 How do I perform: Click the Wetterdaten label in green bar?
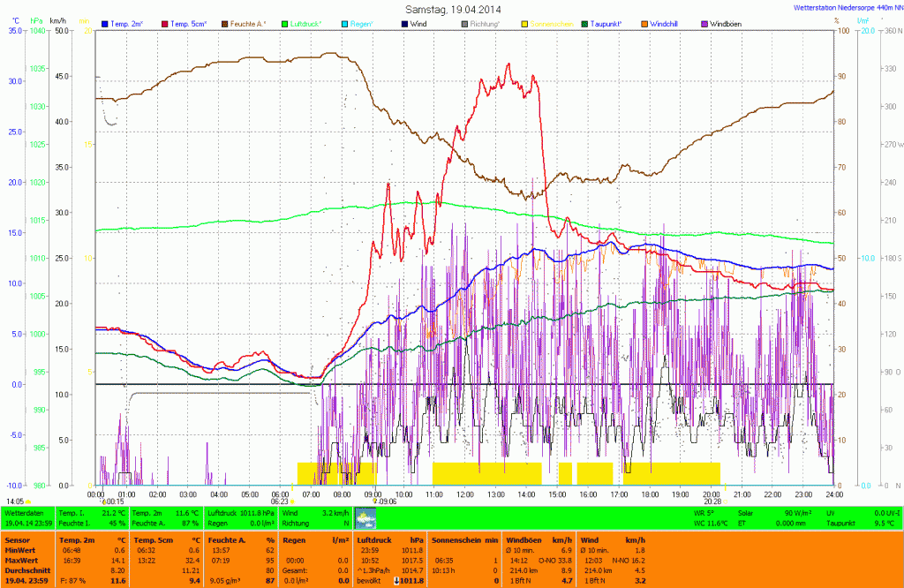[23, 512]
